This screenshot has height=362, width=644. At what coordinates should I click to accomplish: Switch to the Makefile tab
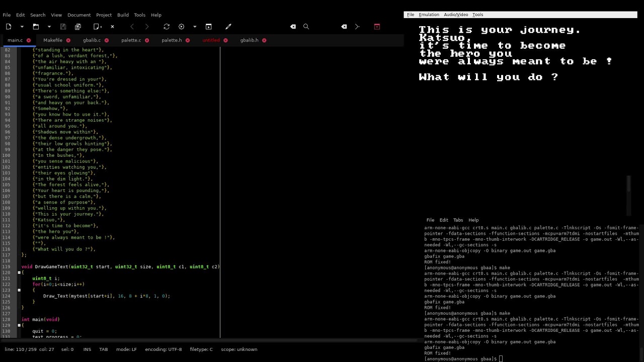[53, 40]
